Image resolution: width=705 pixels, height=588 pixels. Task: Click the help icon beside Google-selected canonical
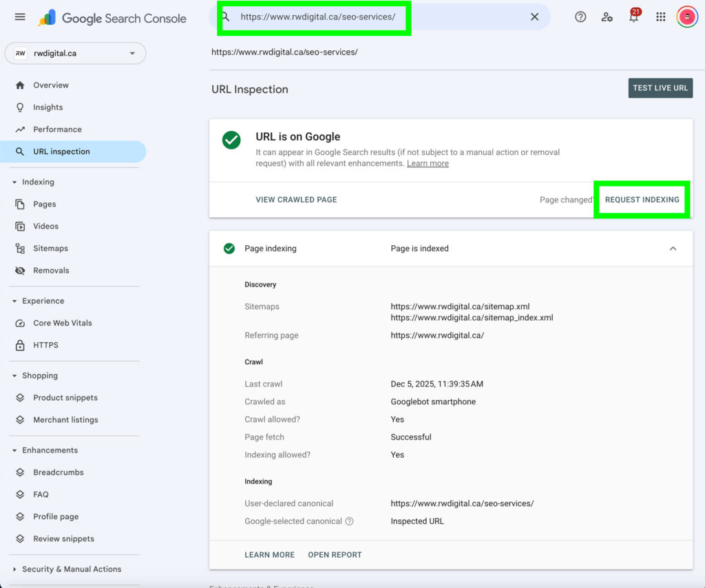(x=349, y=521)
